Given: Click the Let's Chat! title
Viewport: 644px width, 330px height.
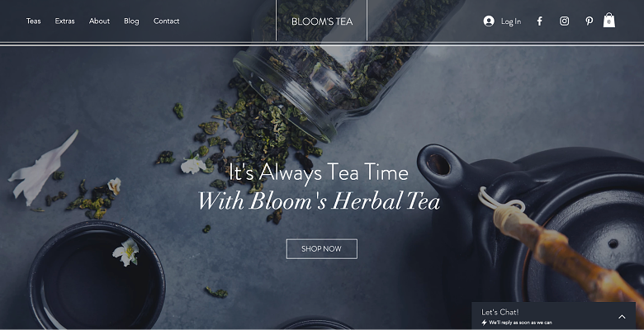Looking at the screenshot, I should click(x=500, y=312).
